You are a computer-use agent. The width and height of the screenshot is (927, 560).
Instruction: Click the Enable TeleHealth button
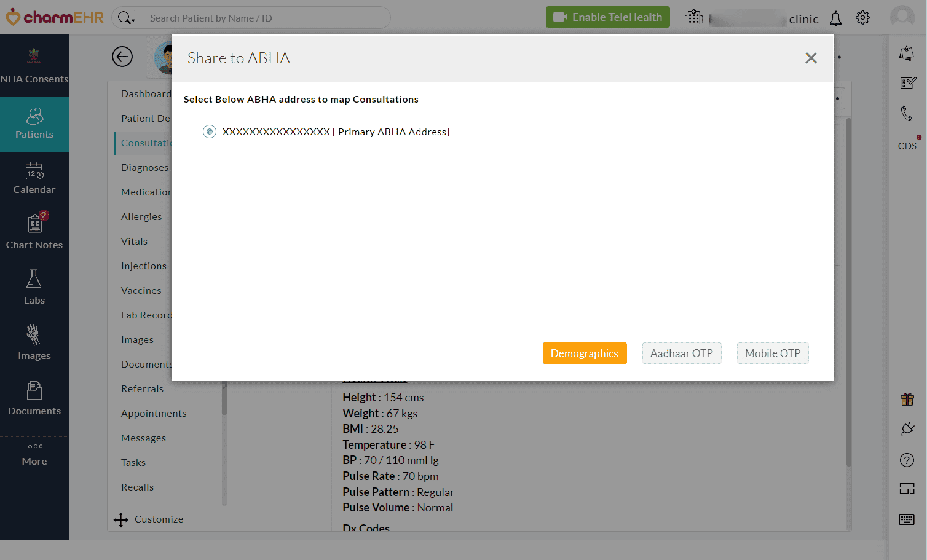[x=607, y=17]
